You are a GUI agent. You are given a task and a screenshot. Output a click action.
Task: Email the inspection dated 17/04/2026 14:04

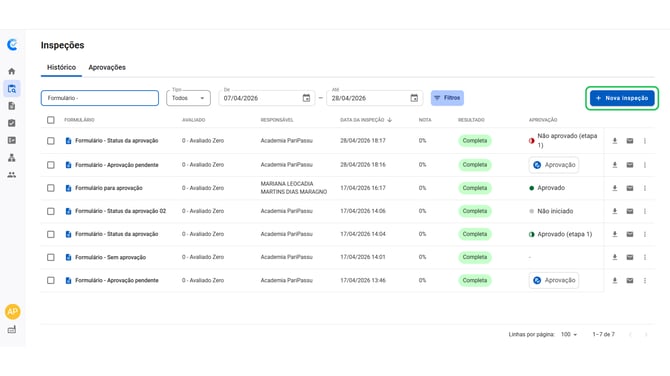click(630, 234)
